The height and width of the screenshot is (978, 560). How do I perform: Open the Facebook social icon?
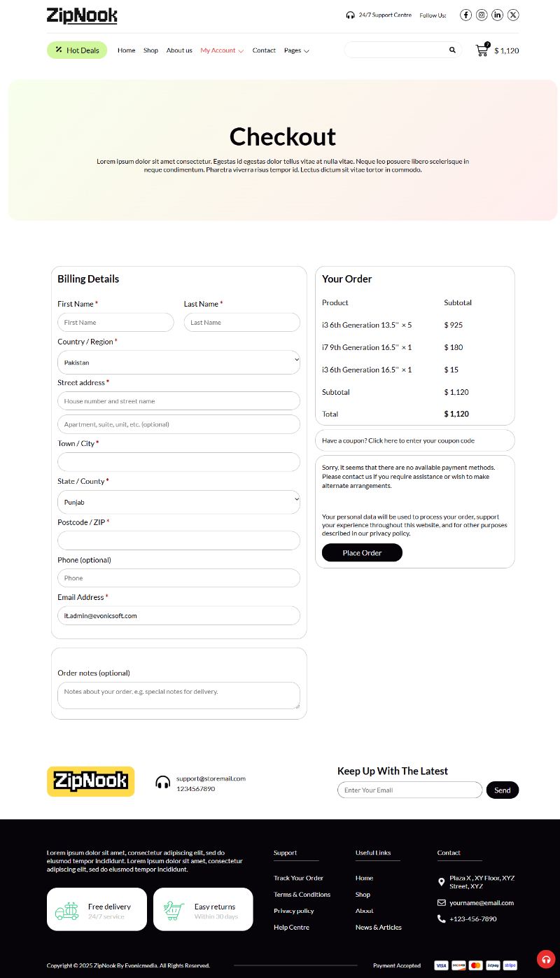point(465,15)
